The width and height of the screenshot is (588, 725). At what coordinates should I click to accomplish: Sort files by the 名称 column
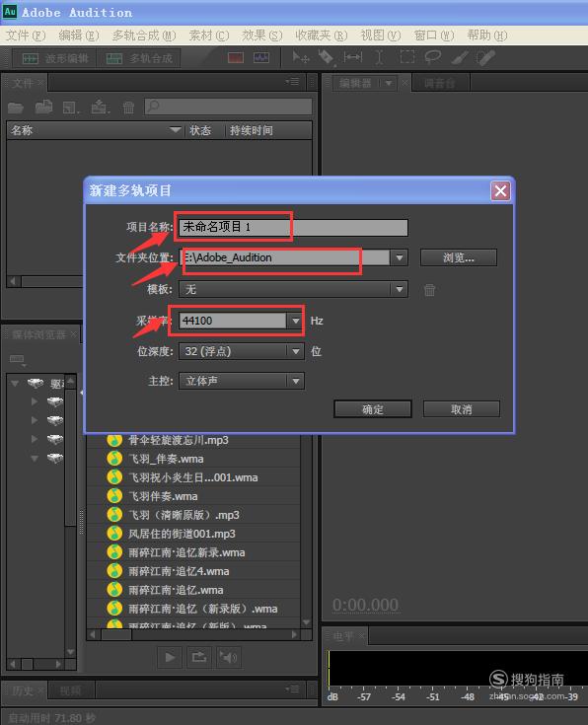(x=96, y=130)
